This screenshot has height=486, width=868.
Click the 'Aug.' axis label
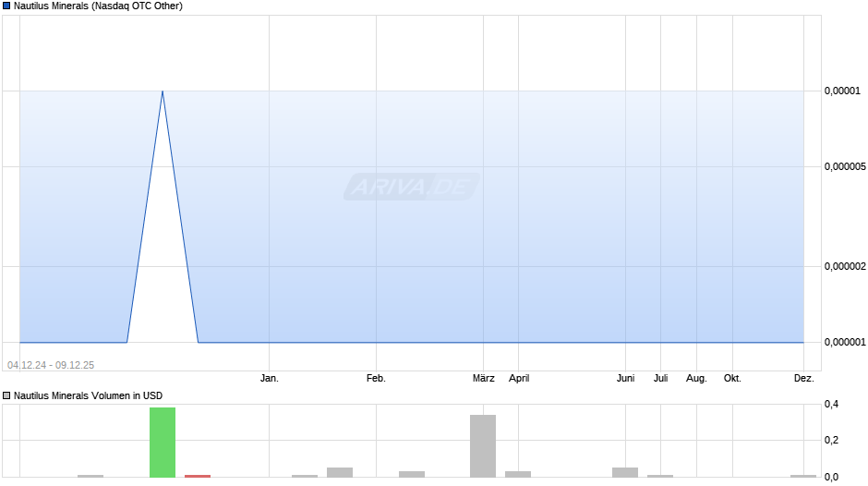click(696, 379)
